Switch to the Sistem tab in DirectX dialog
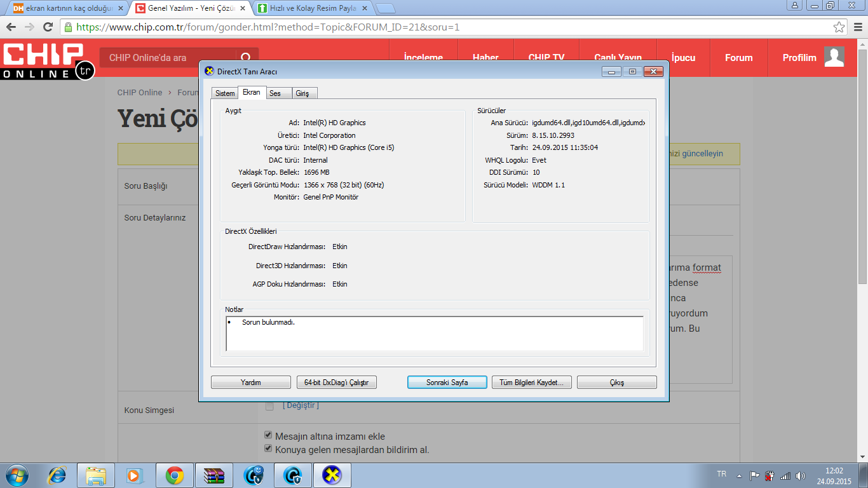This screenshot has width=868, height=488. pos(225,93)
